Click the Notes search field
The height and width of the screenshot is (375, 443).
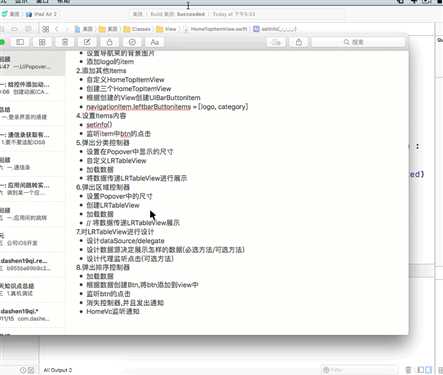358,42
